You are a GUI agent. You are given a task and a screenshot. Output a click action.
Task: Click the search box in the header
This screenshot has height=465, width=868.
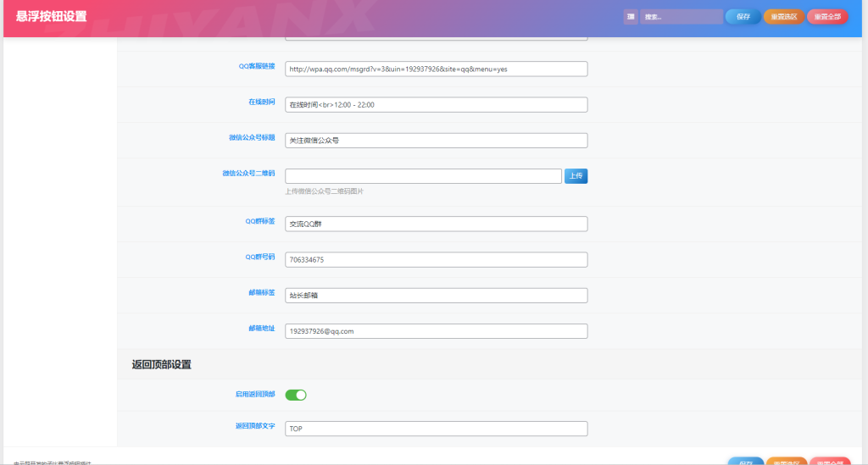tap(681, 17)
